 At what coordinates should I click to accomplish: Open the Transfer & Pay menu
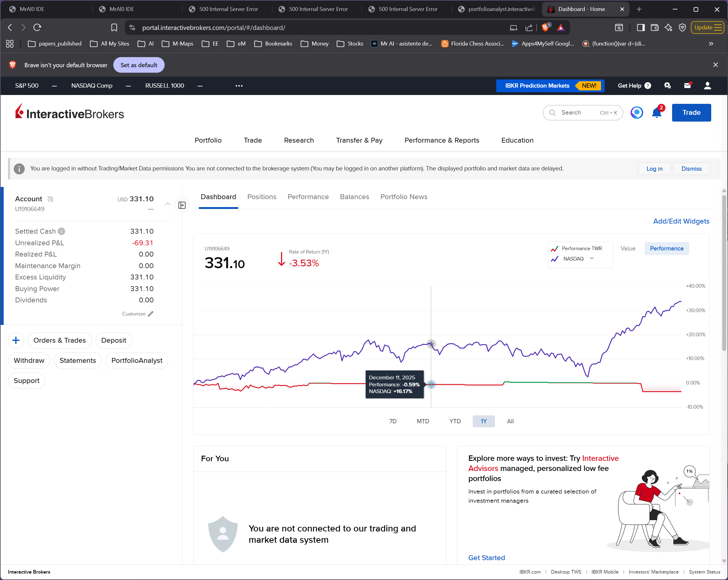(x=359, y=140)
